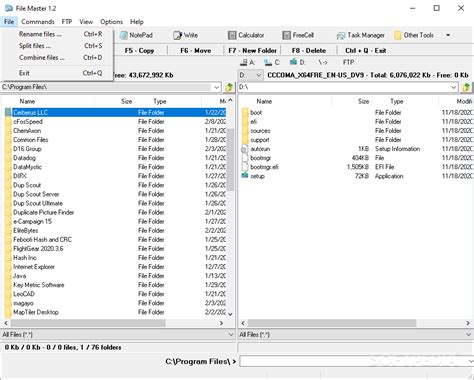
Task: Click the F8 - Delete button
Action: pos(309,51)
